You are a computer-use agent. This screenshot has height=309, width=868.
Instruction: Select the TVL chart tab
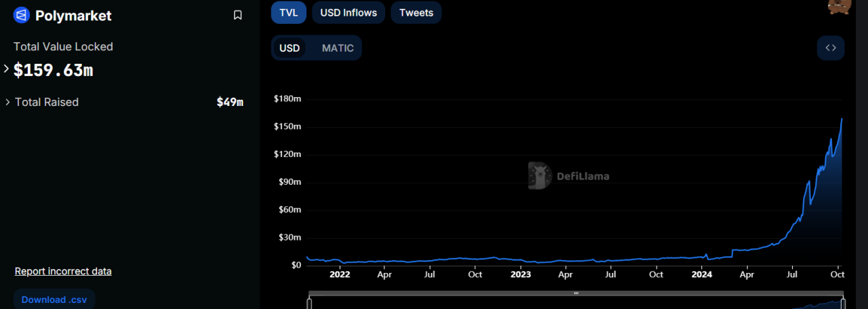point(289,13)
